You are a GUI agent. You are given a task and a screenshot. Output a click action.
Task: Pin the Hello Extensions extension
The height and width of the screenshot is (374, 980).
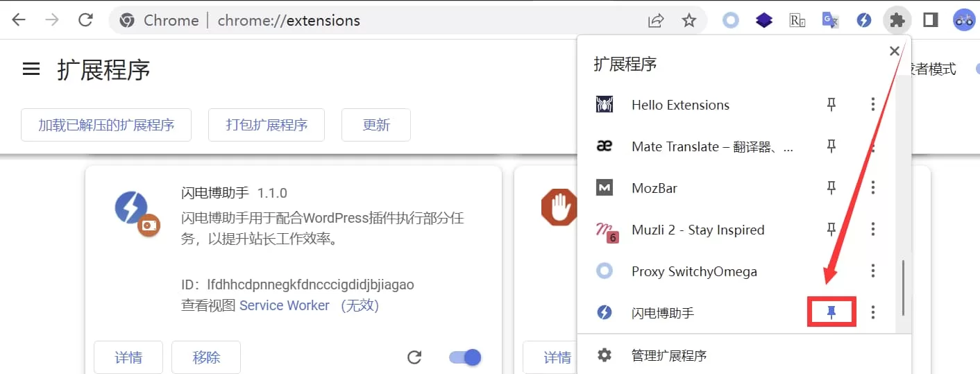(x=831, y=105)
